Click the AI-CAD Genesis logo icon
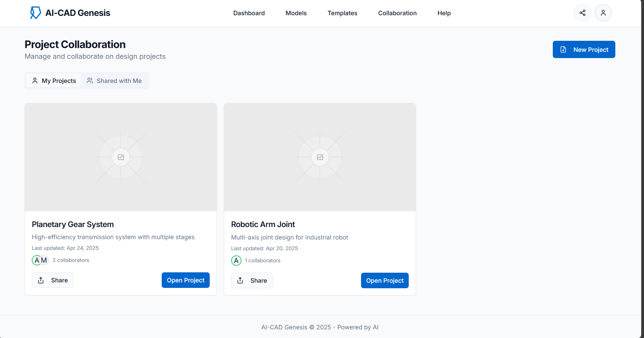The image size is (644, 338). click(36, 13)
